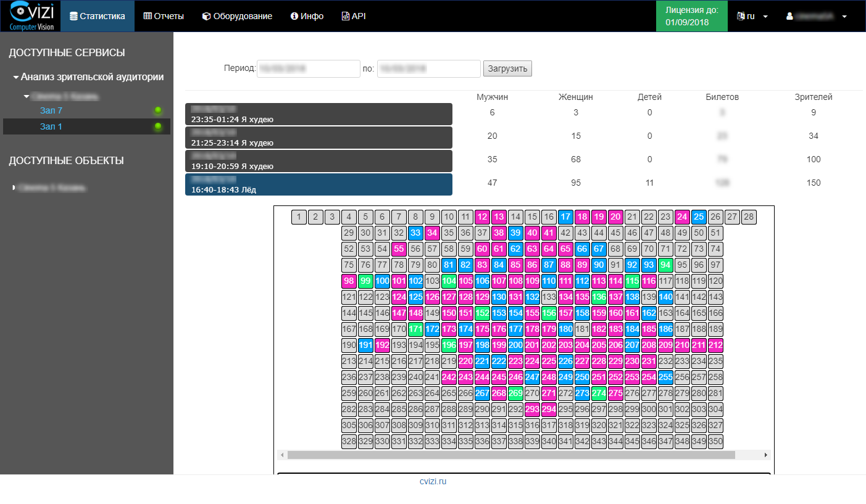Open the API menu item
The image size is (866, 504).
pos(354,16)
